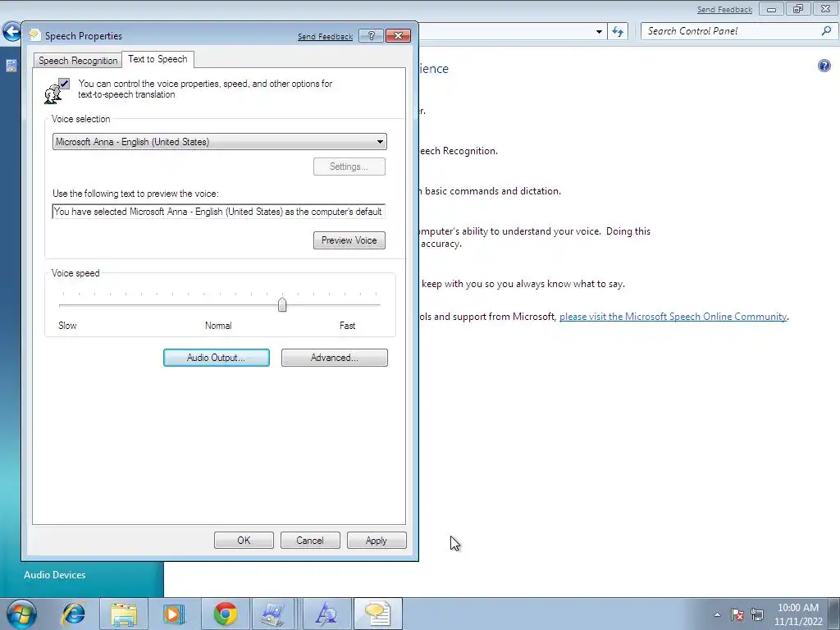Open Advanced speech settings
Image resolution: width=840 pixels, height=630 pixels.
[335, 358]
